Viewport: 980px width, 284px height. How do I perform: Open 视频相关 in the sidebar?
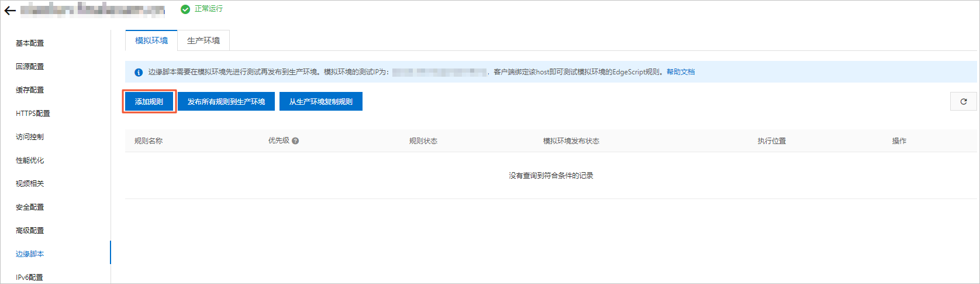coord(30,184)
